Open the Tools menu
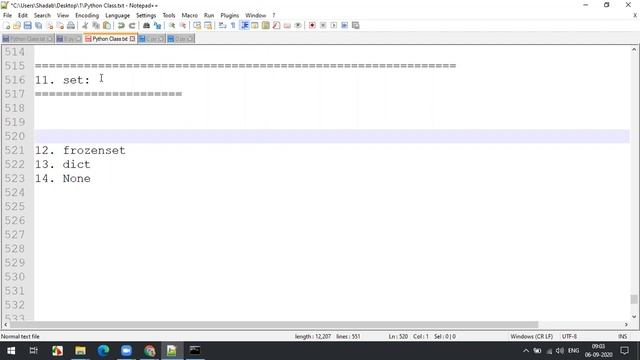Image resolution: width=640 pixels, height=360 pixels. [x=169, y=15]
